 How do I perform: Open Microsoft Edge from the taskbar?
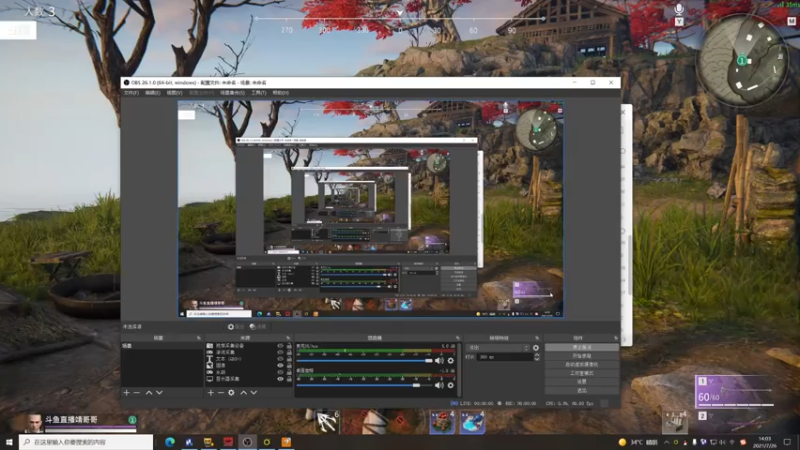[170, 442]
